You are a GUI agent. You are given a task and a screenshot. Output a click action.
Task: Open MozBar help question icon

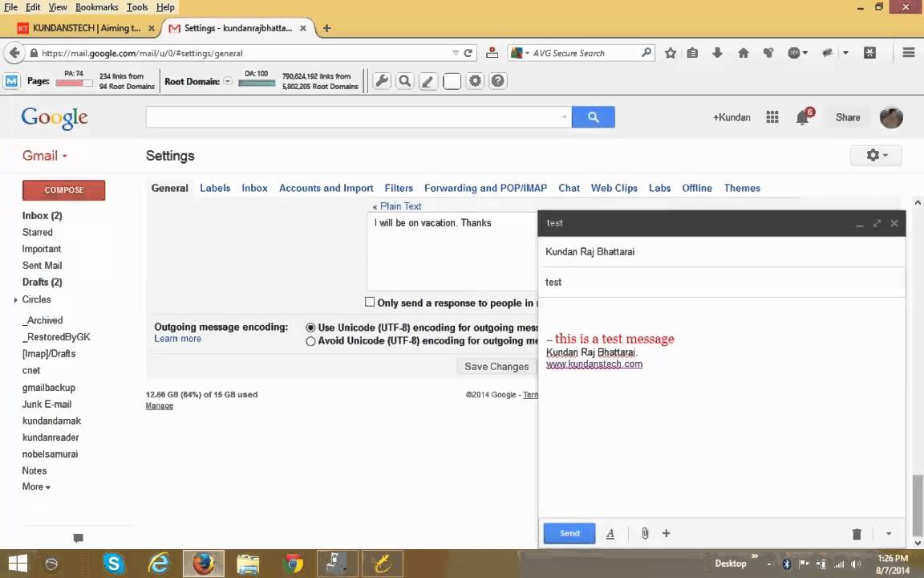498,81
